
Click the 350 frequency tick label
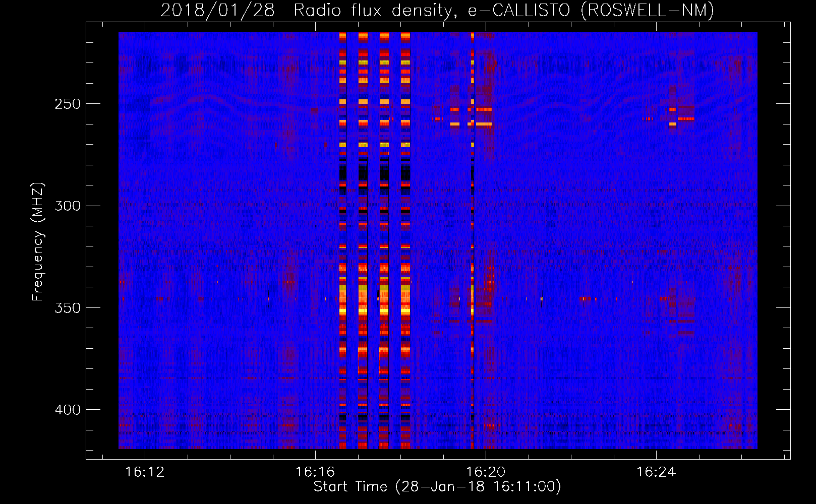tap(68, 307)
